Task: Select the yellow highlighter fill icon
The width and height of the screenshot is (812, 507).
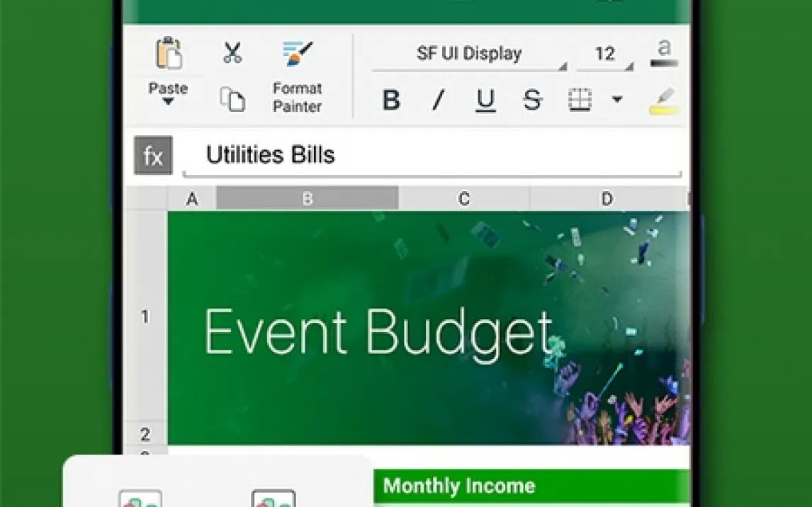Action: [x=664, y=101]
